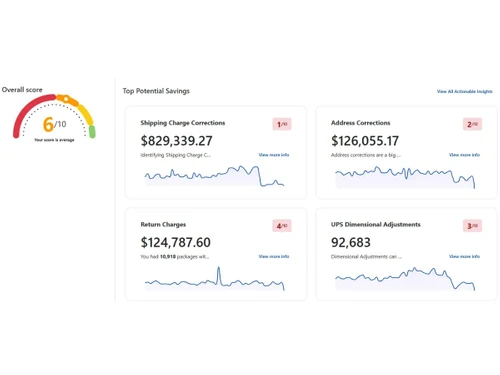View more info for UPS Dimensional Adjustments
500x375 pixels.
coord(464,257)
